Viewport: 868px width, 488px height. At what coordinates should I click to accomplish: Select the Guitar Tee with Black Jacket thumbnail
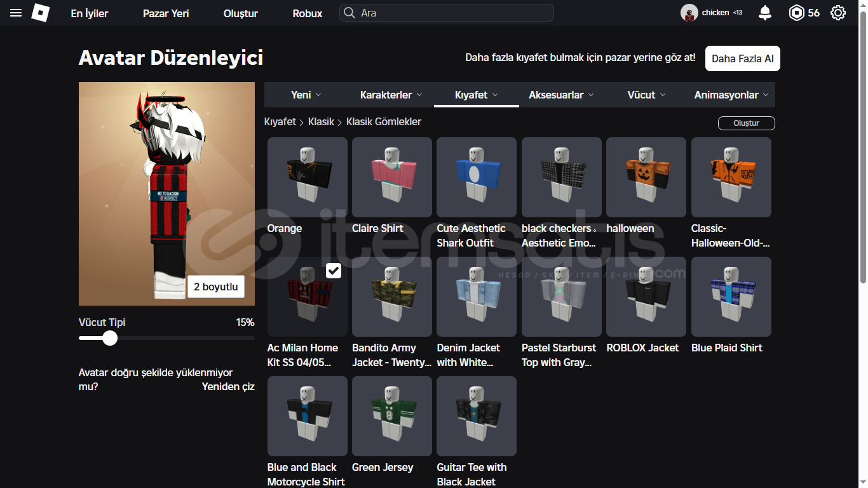coord(477,416)
